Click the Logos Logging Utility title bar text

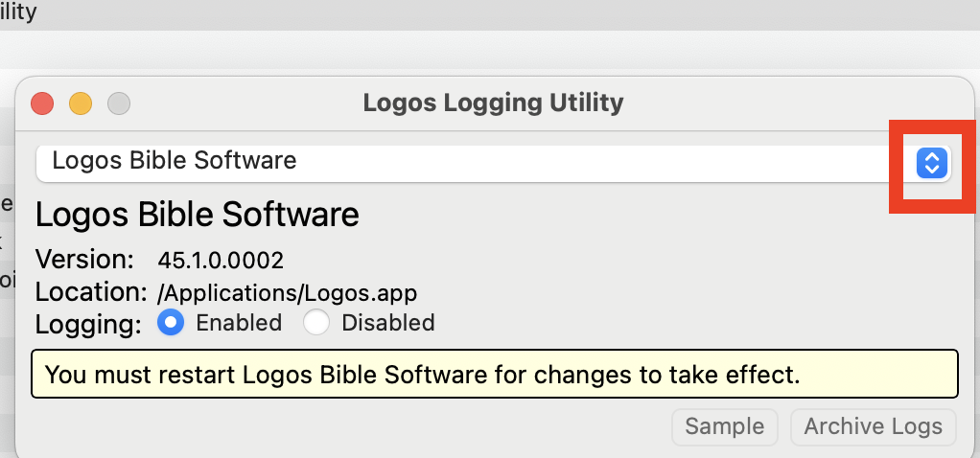tap(493, 102)
